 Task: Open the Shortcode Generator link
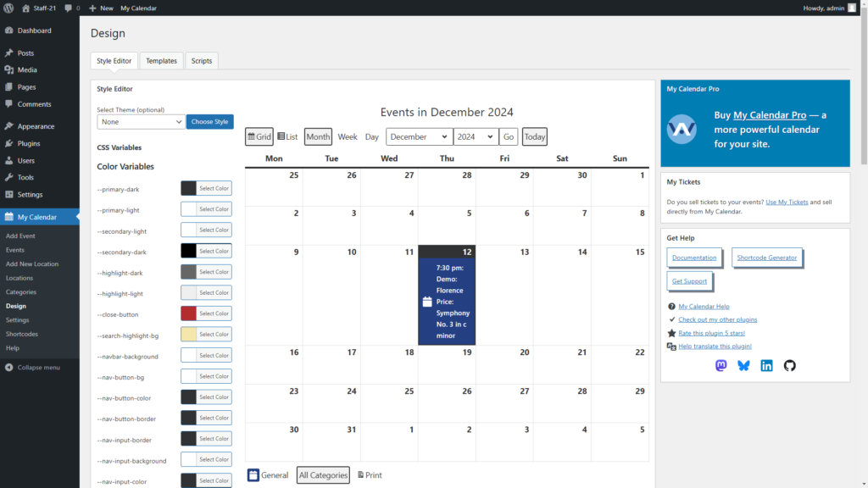766,258
